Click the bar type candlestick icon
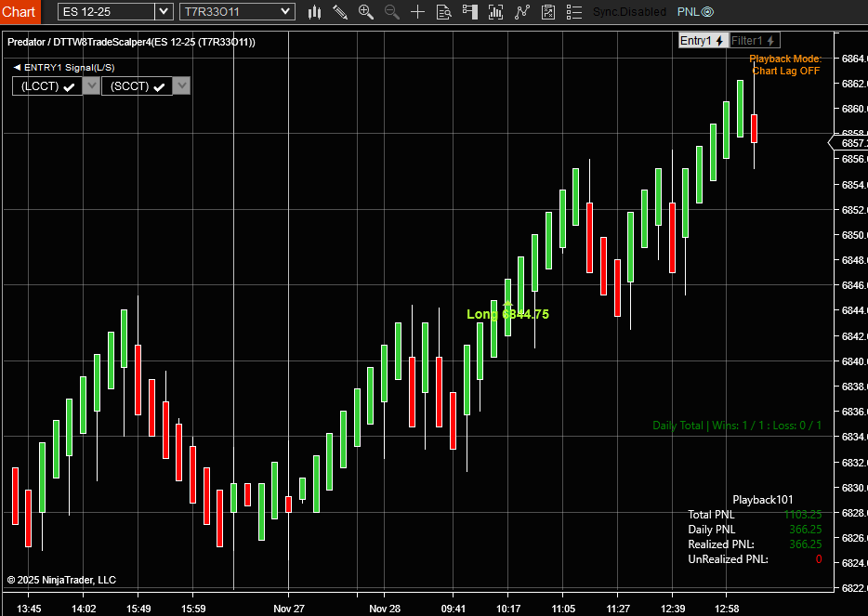 coord(314,12)
